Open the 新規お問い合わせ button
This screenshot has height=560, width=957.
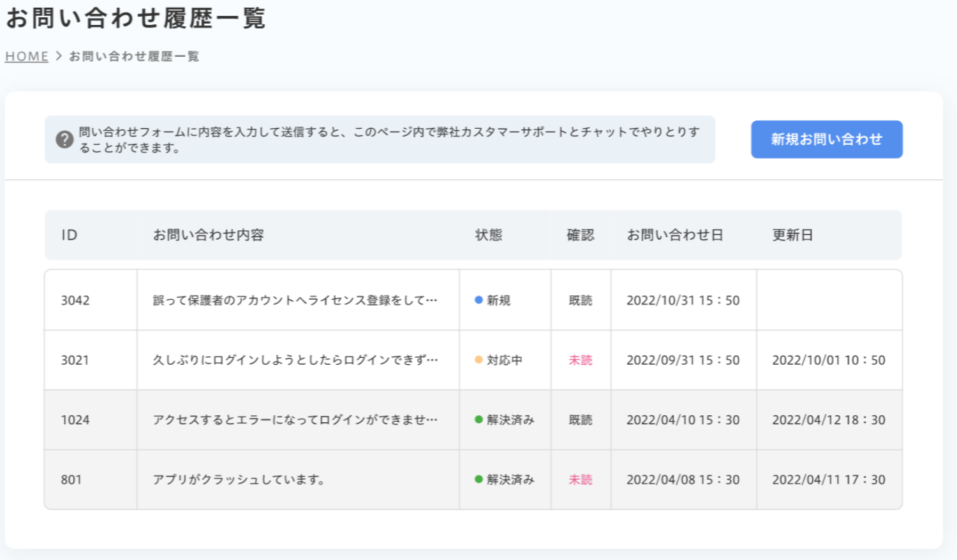(x=827, y=139)
